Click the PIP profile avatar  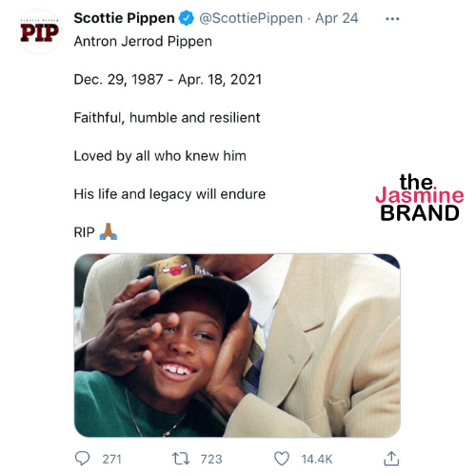coord(39,32)
